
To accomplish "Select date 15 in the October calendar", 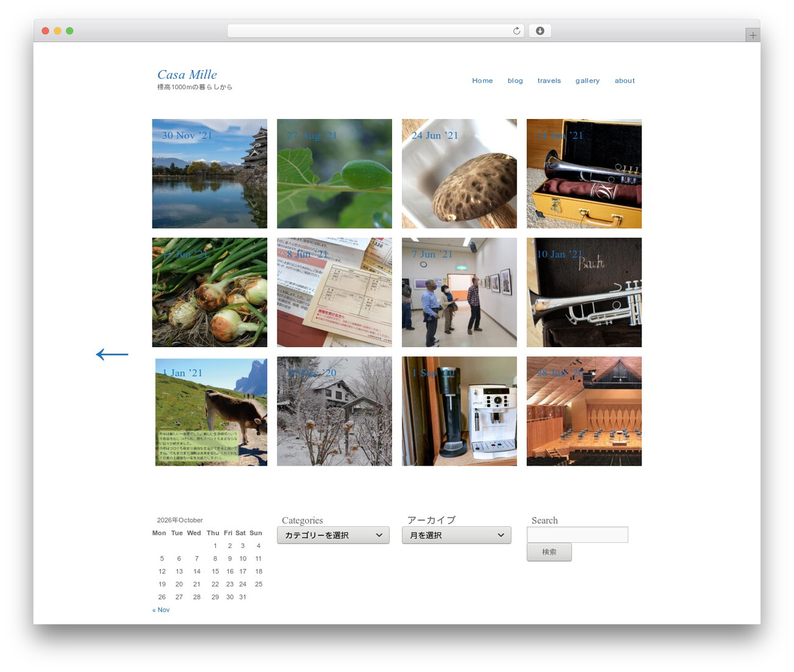I will pyautogui.click(x=215, y=572).
